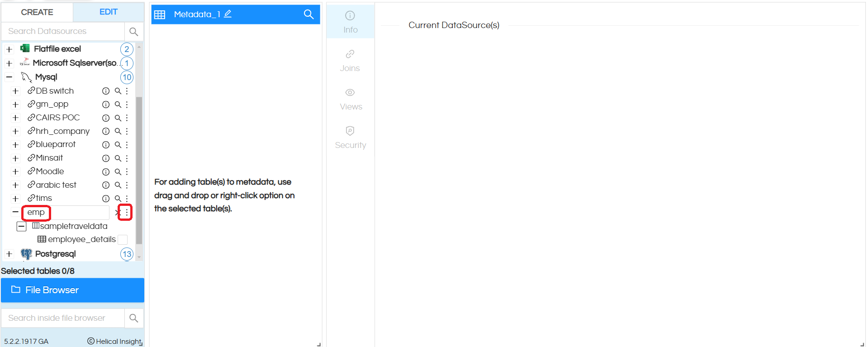Image resolution: width=868 pixels, height=347 pixels.
Task: Show info for CAIRS POC connection
Action: pos(106,118)
